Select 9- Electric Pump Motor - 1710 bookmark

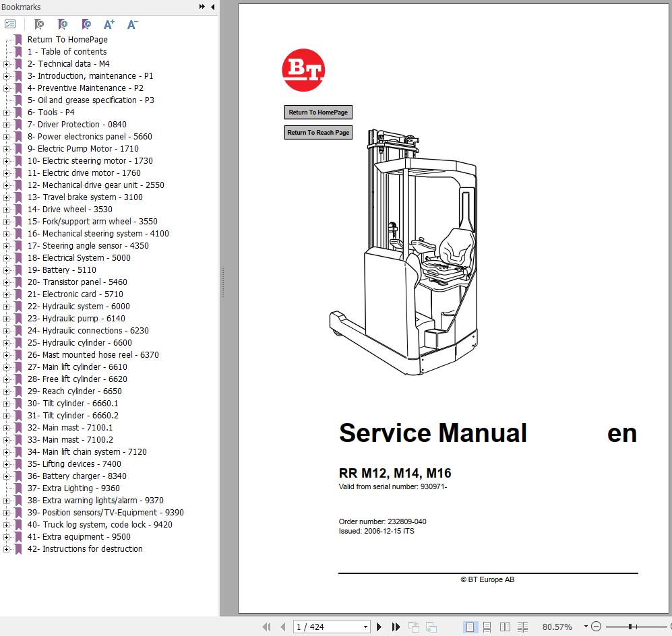[x=83, y=149]
